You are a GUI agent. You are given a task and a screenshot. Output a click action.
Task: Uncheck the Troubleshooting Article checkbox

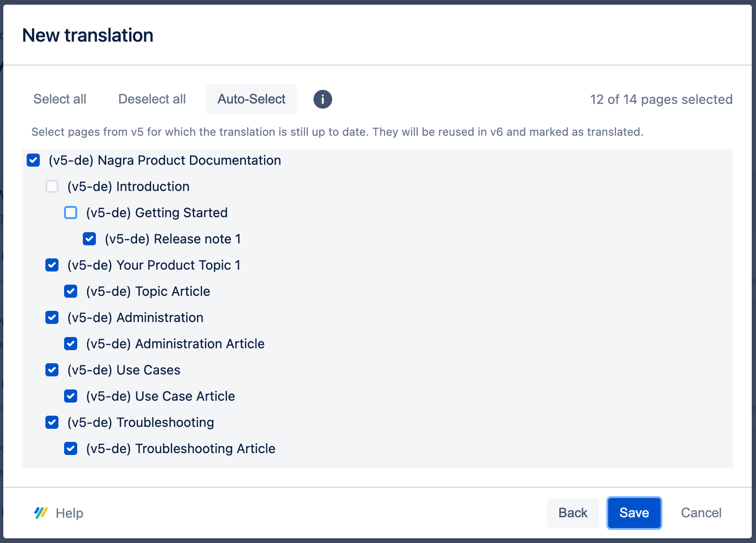[71, 448]
